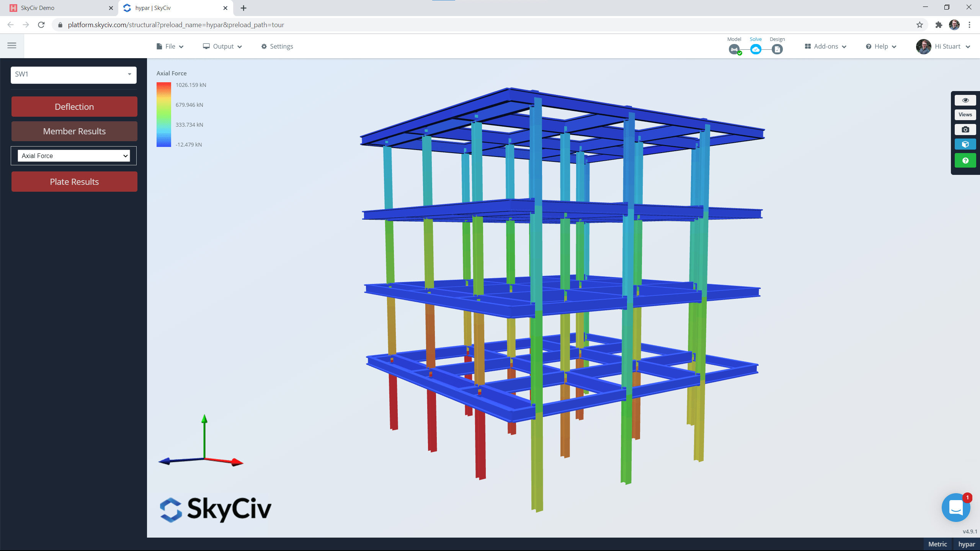Click the Plate Results button

point(74,181)
